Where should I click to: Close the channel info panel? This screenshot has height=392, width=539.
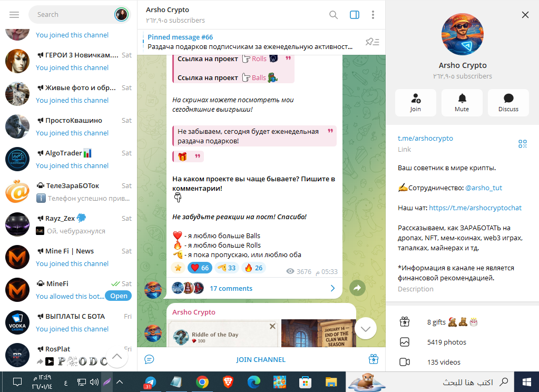[x=525, y=15]
